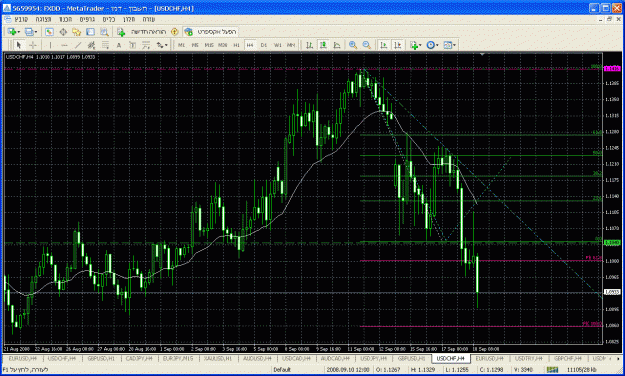Select the Fibonacci retracement tool
The width and height of the screenshot is (625, 376).
pos(105,45)
